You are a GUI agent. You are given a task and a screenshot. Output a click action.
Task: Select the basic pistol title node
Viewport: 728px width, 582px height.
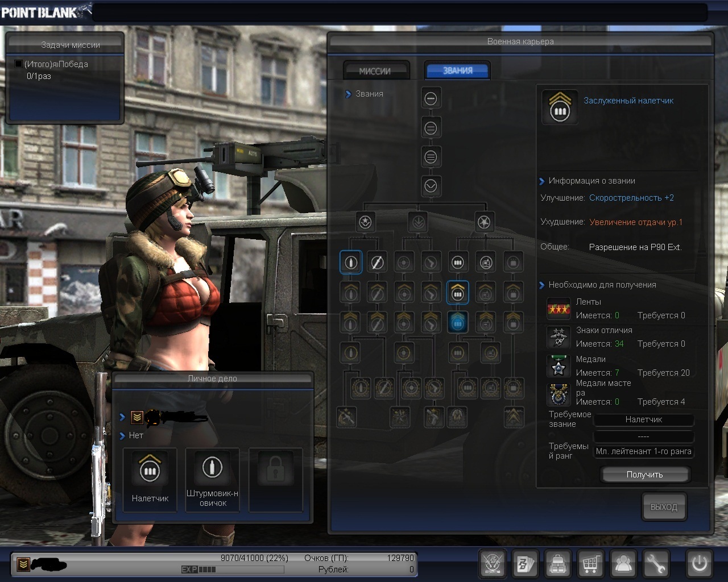[x=431, y=263]
